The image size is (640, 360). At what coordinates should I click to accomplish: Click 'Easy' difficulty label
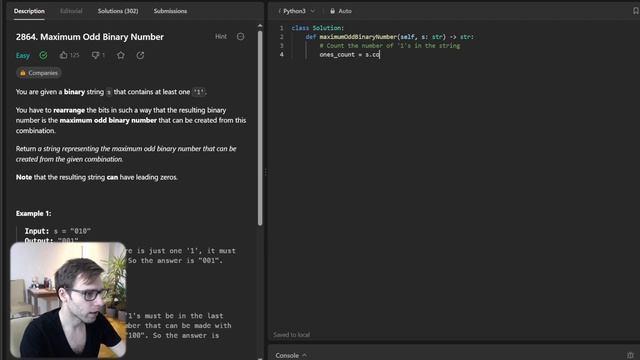point(23,56)
